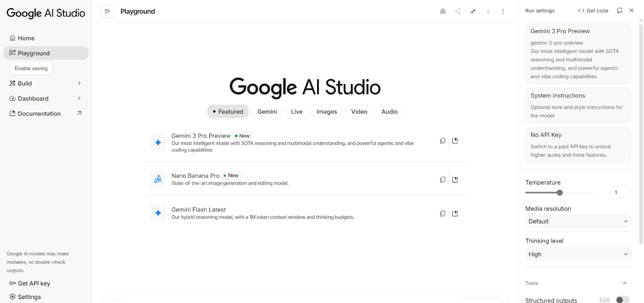
Task: Click the reset settings icon near Get code
Action: (x=619, y=10)
